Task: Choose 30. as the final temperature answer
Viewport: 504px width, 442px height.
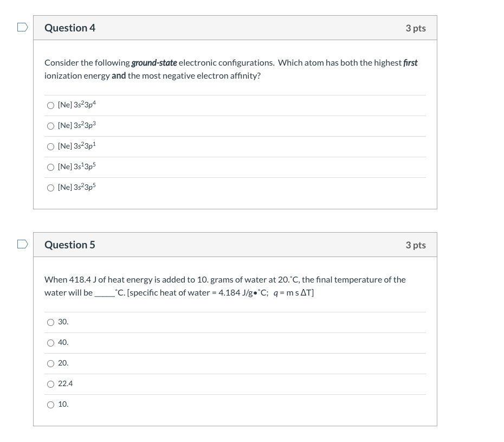Action: (x=50, y=322)
